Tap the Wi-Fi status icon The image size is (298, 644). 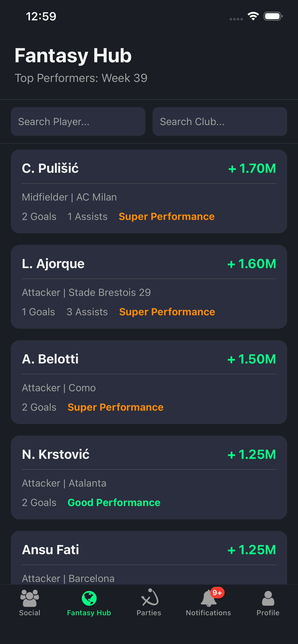(x=253, y=16)
